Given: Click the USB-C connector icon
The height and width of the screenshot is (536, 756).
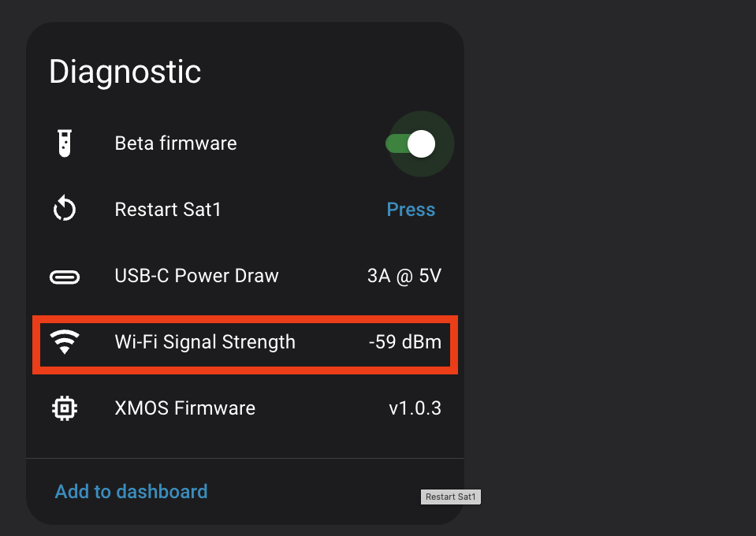Looking at the screenshot, I should pos(65,277).
